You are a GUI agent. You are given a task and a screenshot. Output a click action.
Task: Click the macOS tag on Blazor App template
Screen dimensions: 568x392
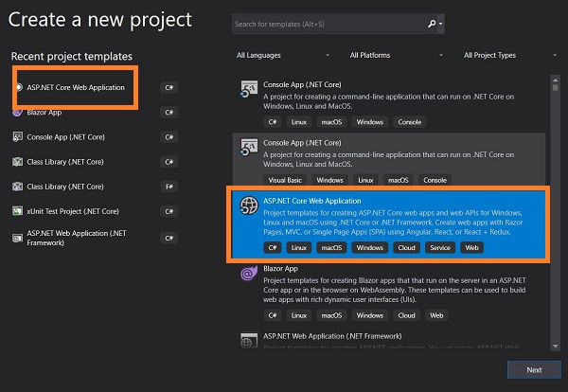pos(331,315)
